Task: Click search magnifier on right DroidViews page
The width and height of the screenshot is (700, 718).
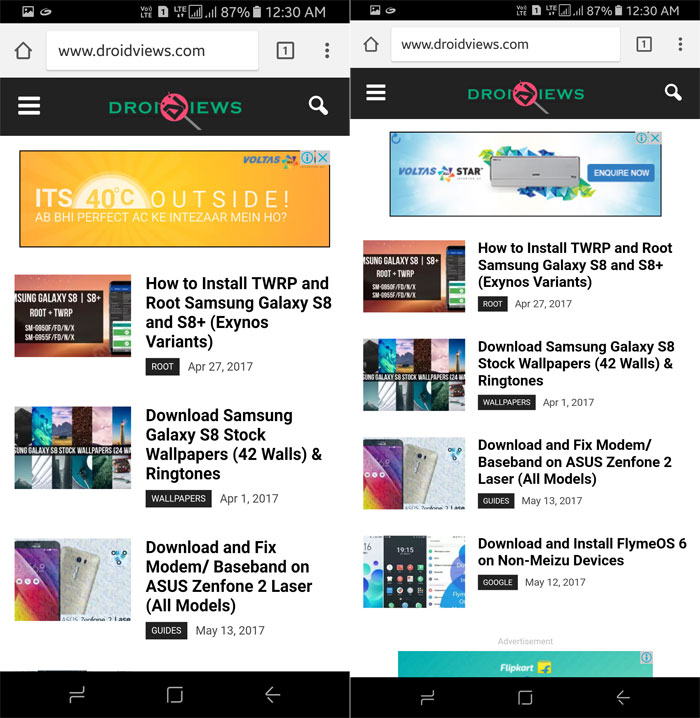Action: click(673, 92)
